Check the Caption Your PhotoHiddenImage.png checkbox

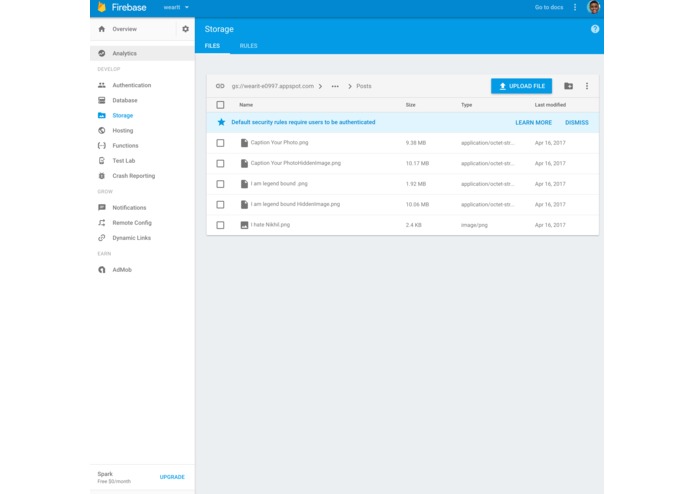click(220, 163)
